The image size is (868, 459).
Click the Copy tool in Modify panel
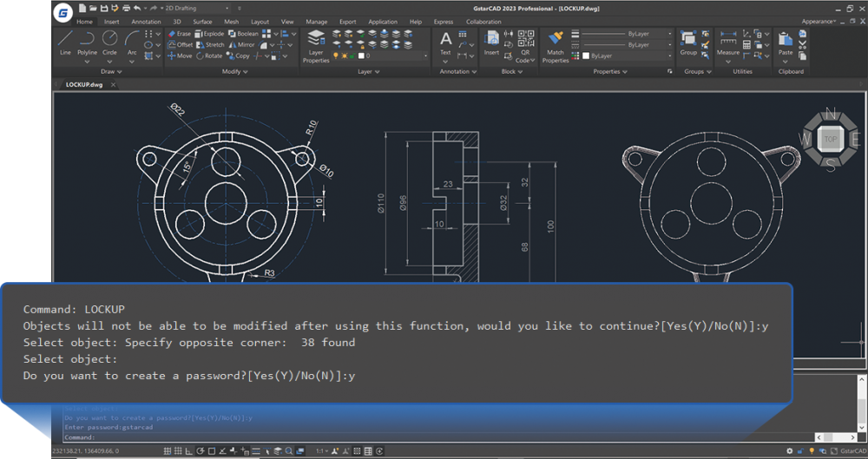pyautogui.click(x=238, y=56)
